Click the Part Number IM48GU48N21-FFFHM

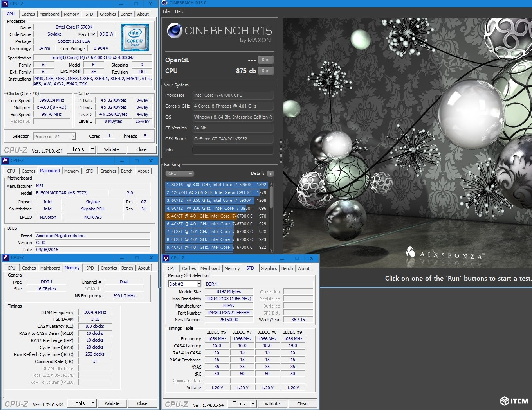[229, 313]
